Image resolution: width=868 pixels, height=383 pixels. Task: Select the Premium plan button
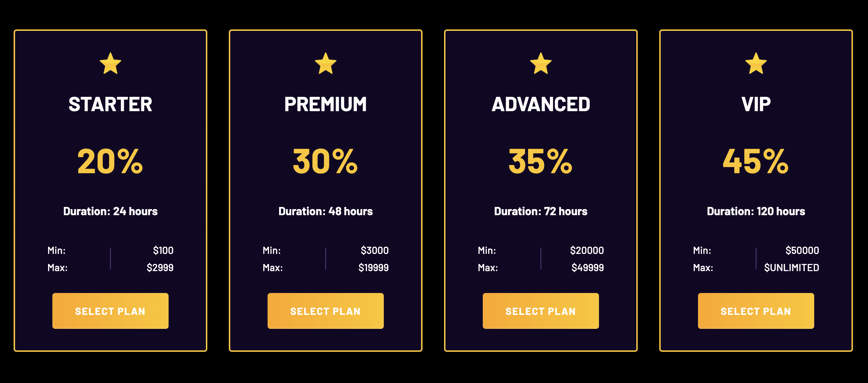tap(326, 311)
